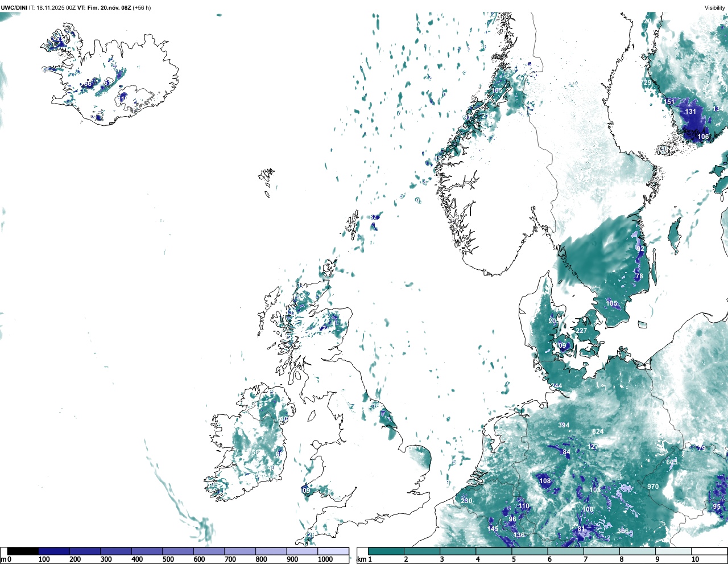Click the '110' visibility value
Screen dimensions: 728x564
click(524, 506)
